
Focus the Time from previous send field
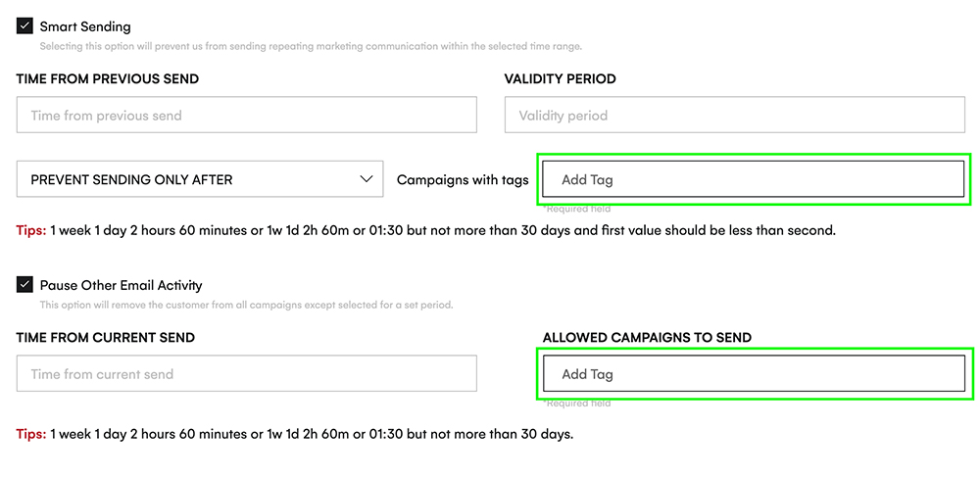247,115
